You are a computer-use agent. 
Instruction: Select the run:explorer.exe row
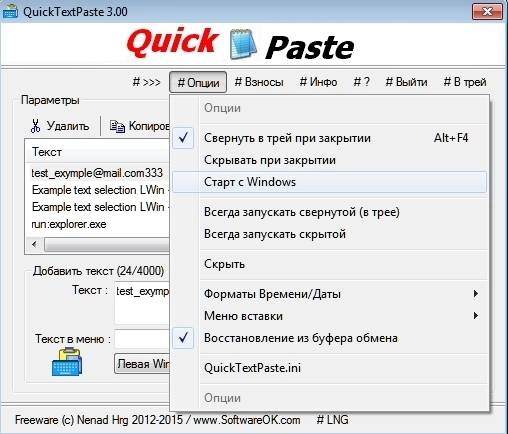(99, 224)
